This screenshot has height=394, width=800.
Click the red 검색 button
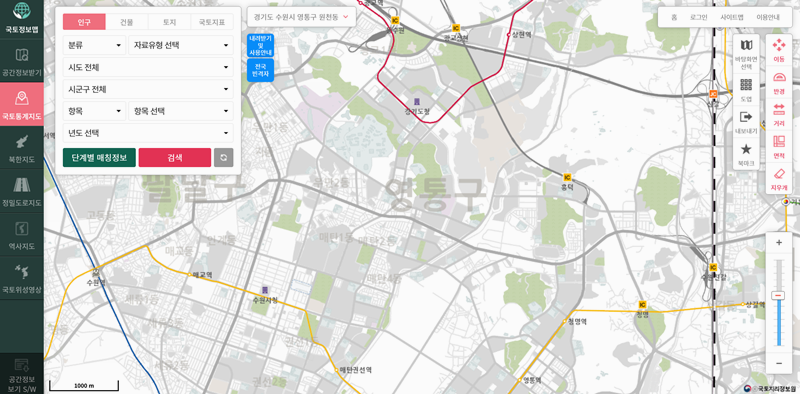(174, 158)
